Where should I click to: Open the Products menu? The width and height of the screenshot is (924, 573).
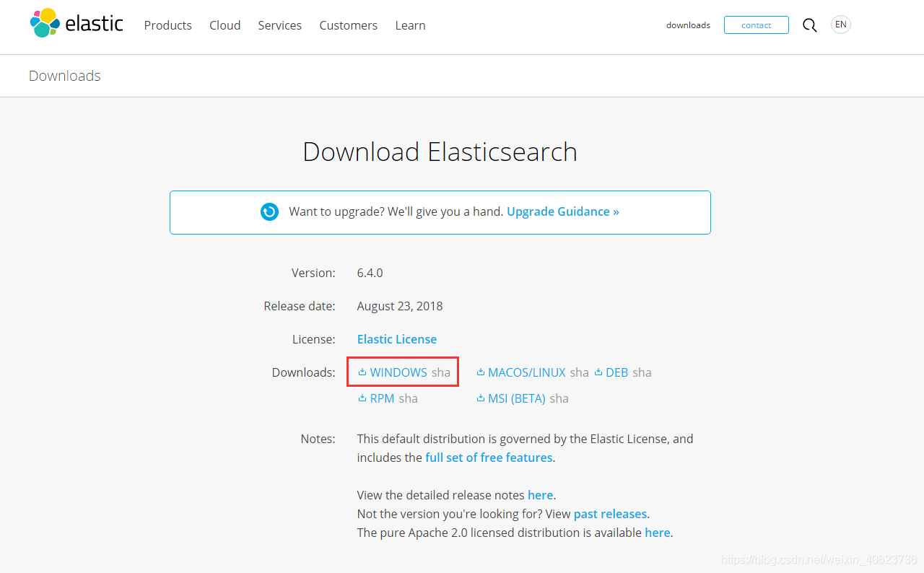(167, 25)
